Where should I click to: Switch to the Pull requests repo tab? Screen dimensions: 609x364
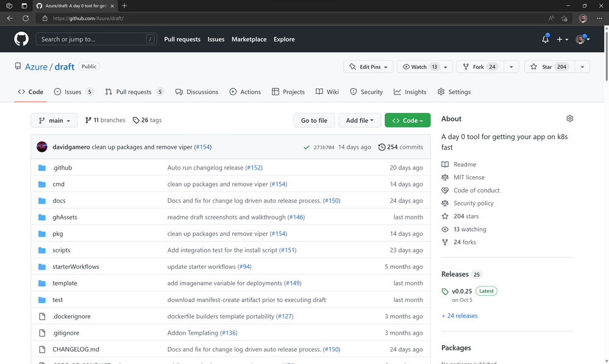[x=134, y=92]
